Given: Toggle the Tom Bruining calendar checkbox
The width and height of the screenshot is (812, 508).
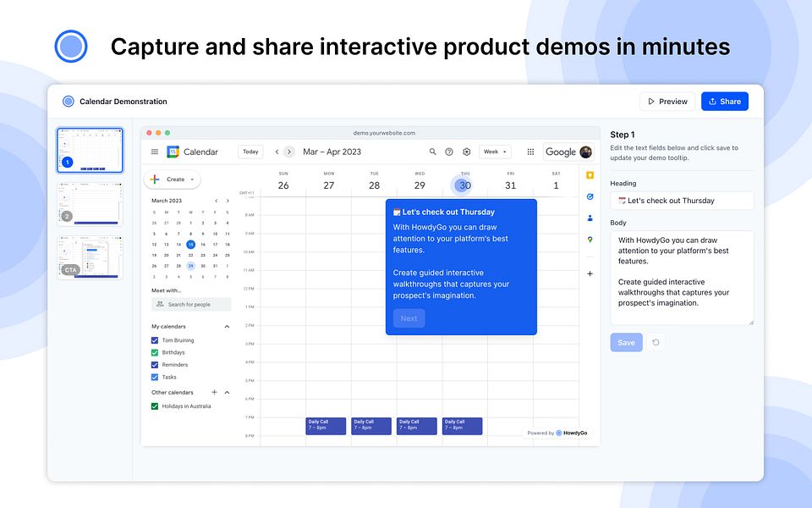Looking at the screenshot, I should (154, 340).
